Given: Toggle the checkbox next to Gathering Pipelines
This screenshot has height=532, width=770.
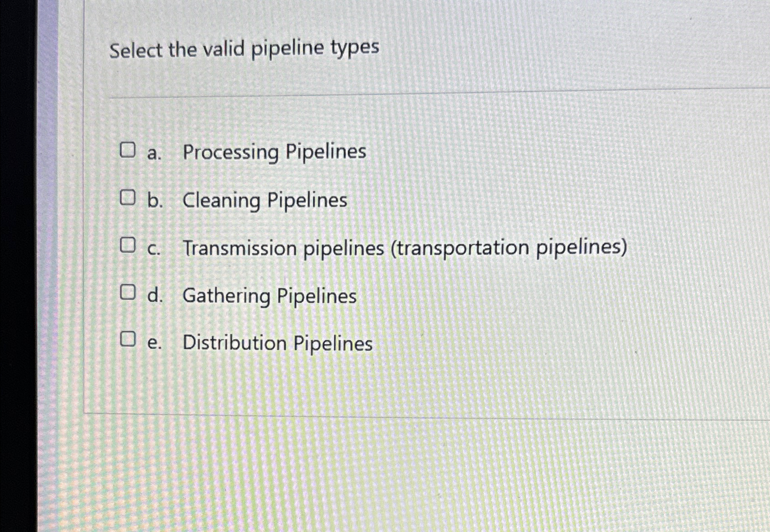Looking at the screenshot, I should point(128,293).
